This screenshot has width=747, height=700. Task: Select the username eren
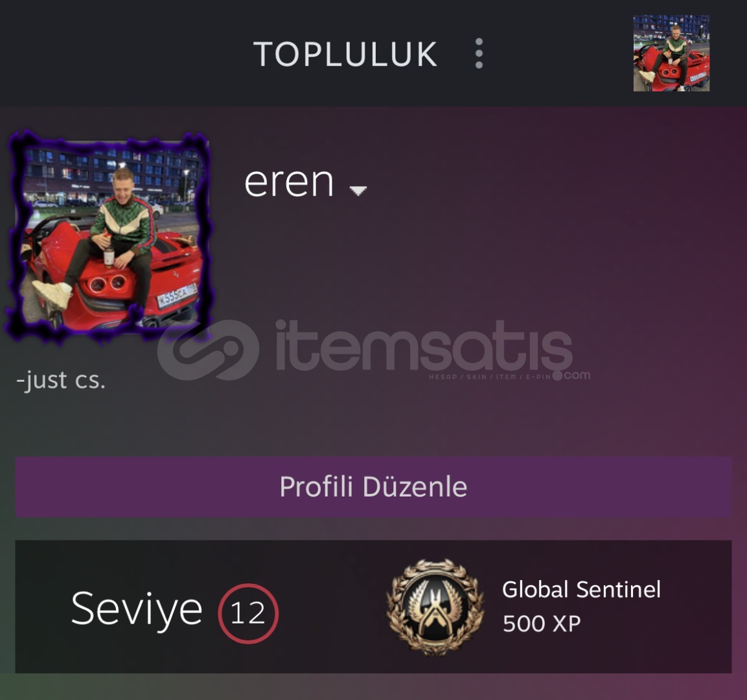click(289, 181)
